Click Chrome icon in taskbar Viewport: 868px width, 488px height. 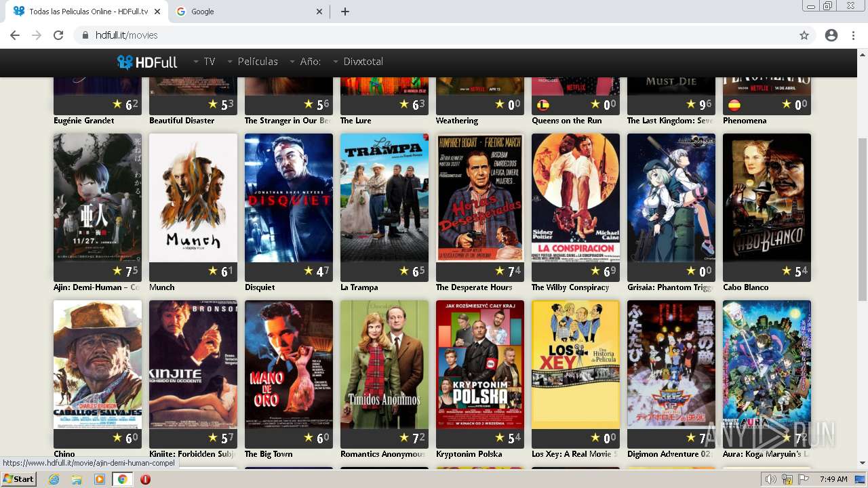[123, 479]
